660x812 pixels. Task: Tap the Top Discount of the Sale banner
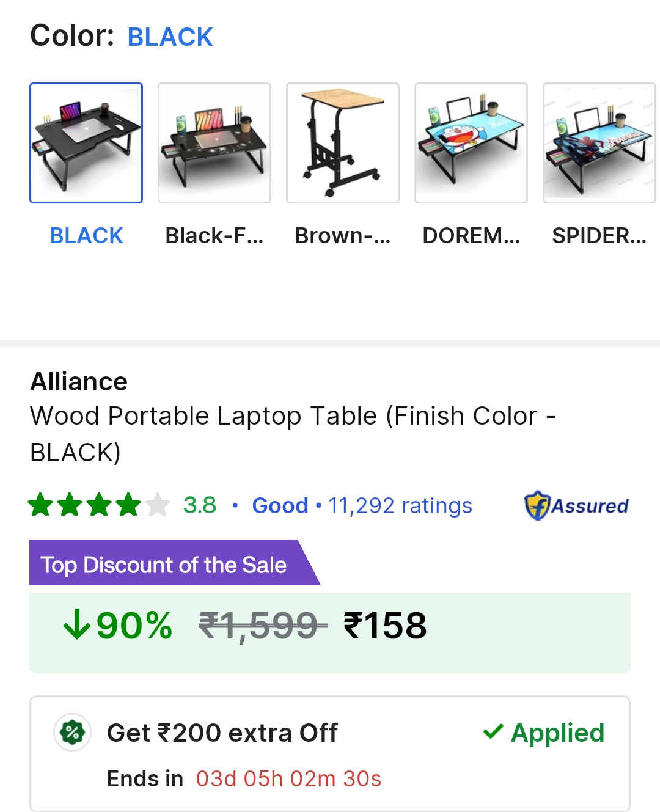[164, 565]
